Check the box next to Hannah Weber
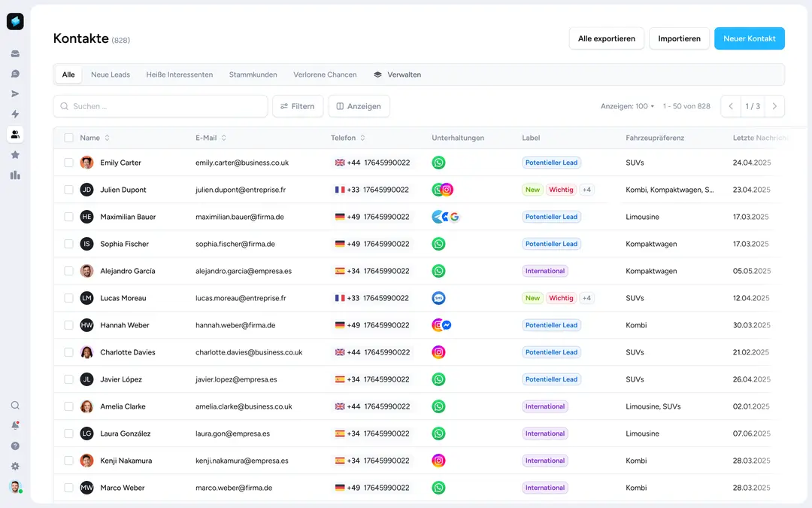 coord(69,325)
